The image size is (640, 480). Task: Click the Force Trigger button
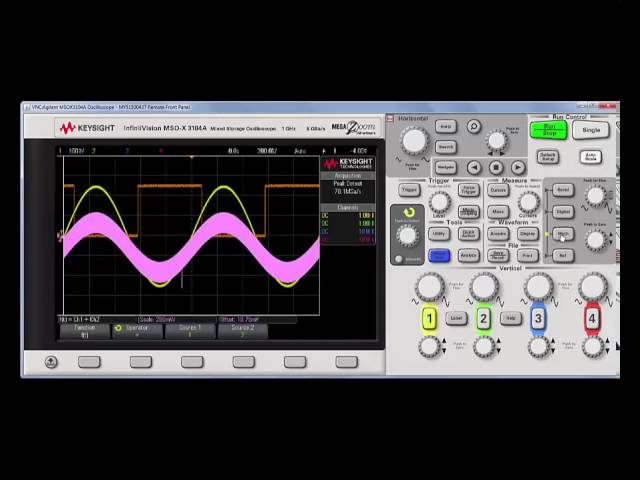tap(469, 190)
